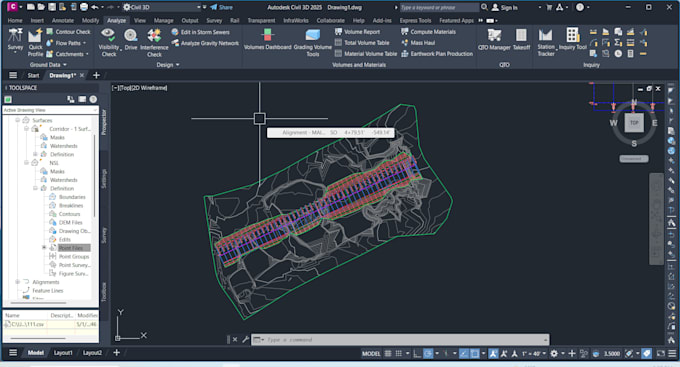680x367 pixels.
Task: Insert a Material Volume Table
Action: click(366, 54)
